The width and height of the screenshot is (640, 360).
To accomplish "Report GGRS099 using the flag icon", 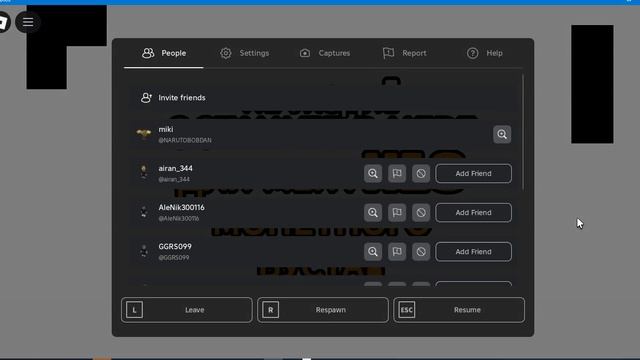I will click(397, 252).
